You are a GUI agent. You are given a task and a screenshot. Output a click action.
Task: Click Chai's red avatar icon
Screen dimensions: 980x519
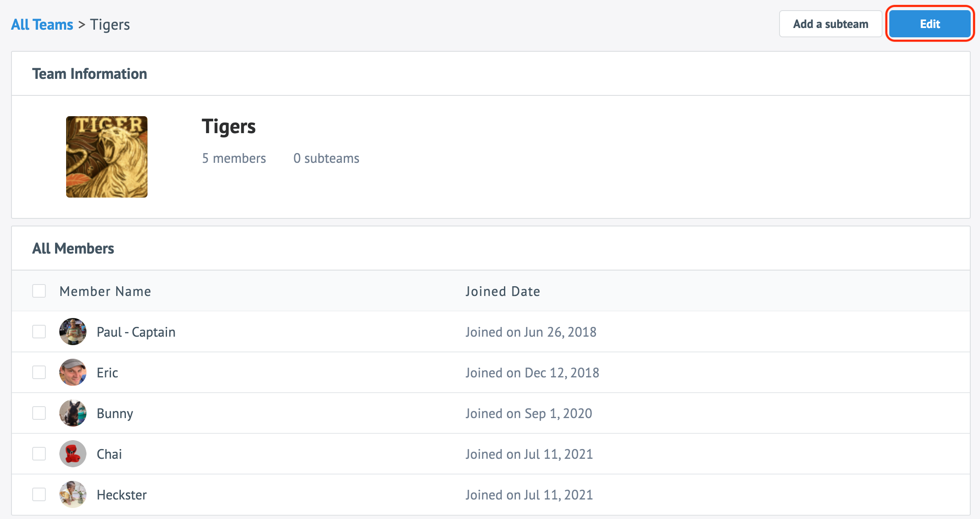coord(73,454)
